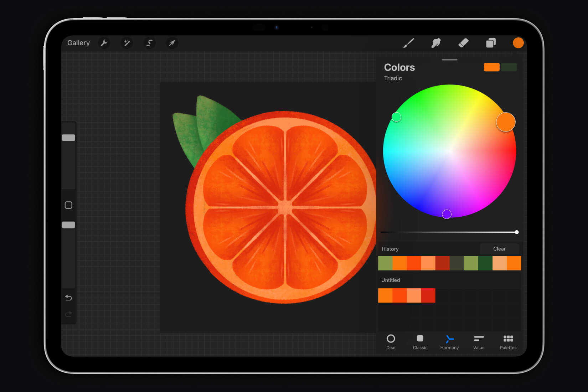This screenshot has width=588, height=392.
Task: Select the Paint brush tool
Action: (x=409, y=43)
